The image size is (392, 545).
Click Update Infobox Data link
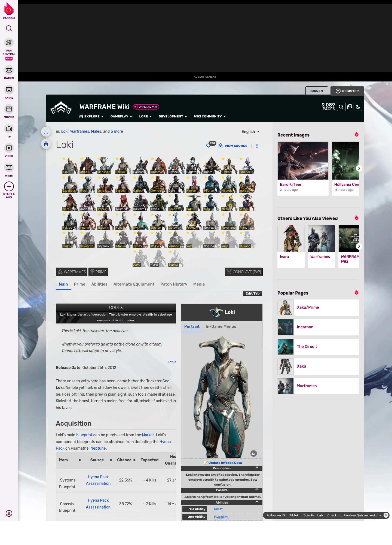point(225,463)
